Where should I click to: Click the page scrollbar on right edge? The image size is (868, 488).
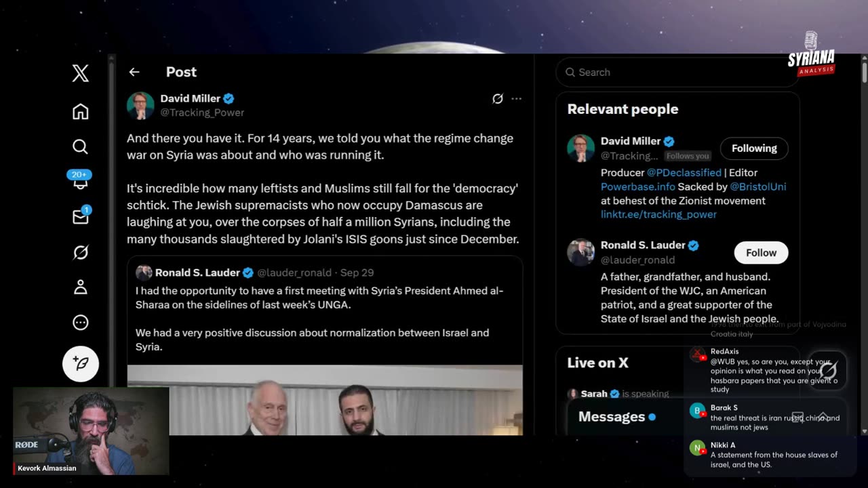tap(864, 244)
